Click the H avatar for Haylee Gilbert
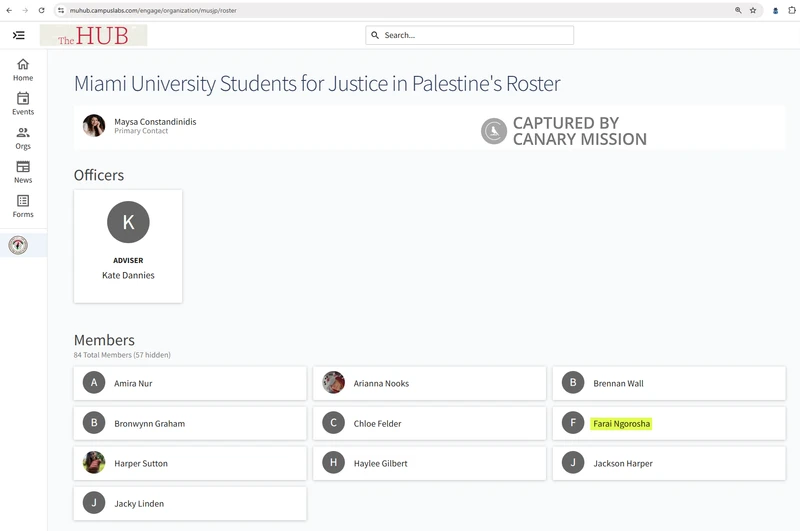 [334, 463]
